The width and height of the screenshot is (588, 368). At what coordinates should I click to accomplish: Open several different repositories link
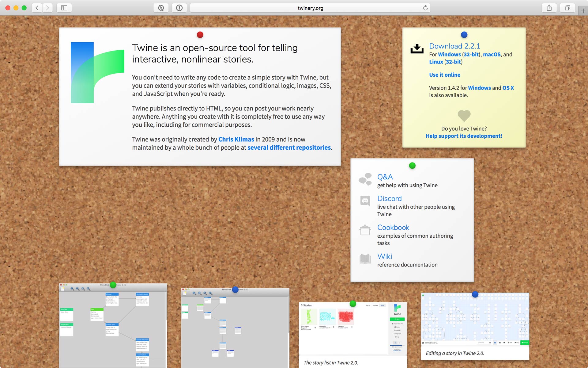289,148
